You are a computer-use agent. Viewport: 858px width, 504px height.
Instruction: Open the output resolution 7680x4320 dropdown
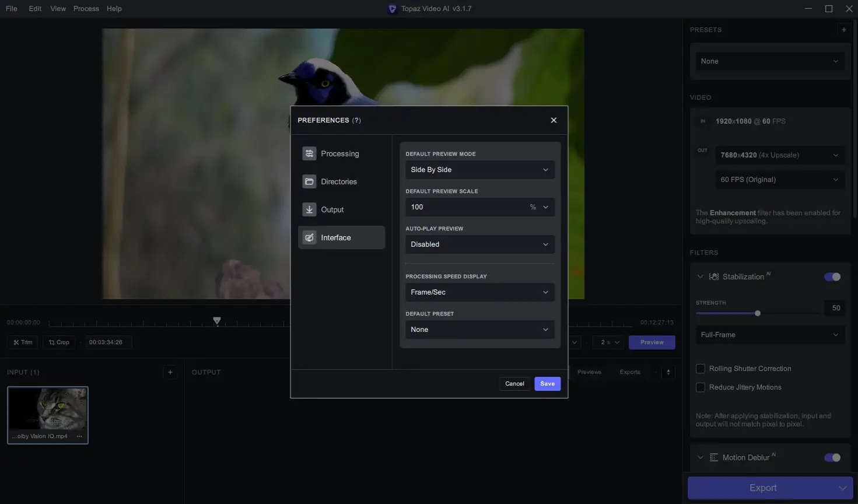[x=780, y=155]
